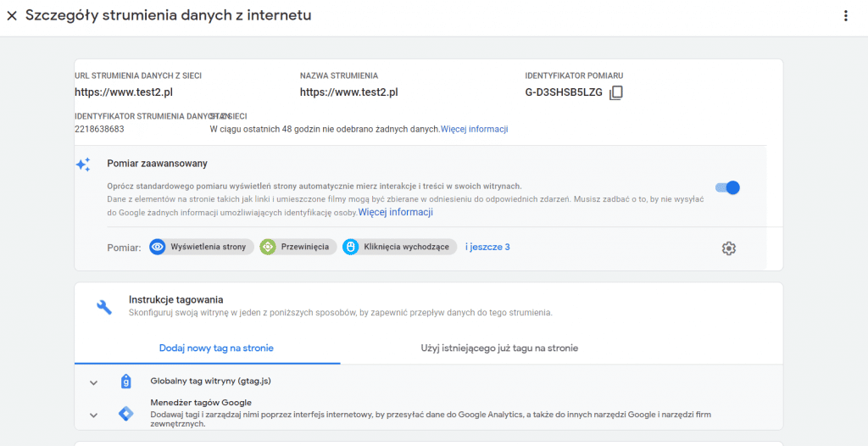This screenshot has height=446, width=868.
Task: Click the Google Tag Manager diamond icon
Action: coord(126,414)
